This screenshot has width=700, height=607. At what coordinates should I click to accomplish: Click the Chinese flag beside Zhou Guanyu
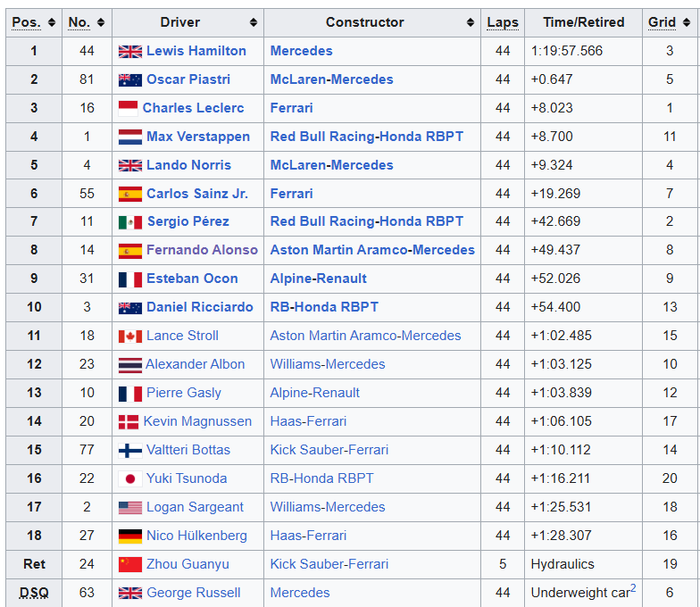(x=130, y=564)
